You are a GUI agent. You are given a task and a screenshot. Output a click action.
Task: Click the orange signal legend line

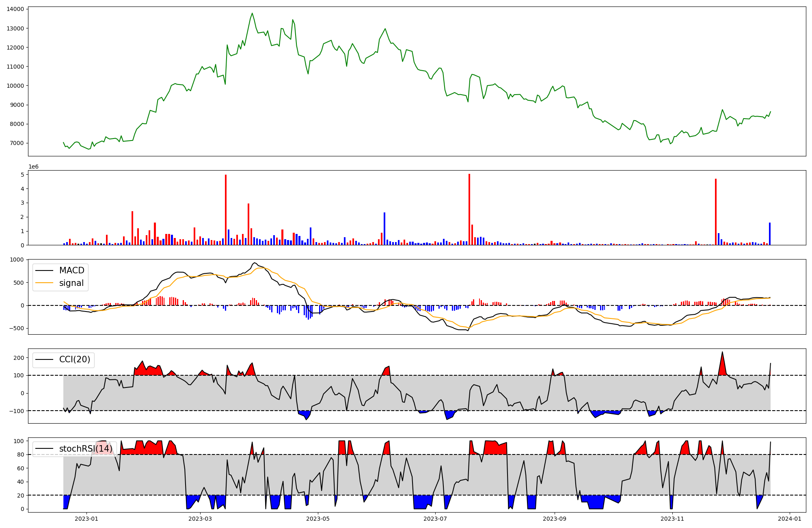coord(44,283)
